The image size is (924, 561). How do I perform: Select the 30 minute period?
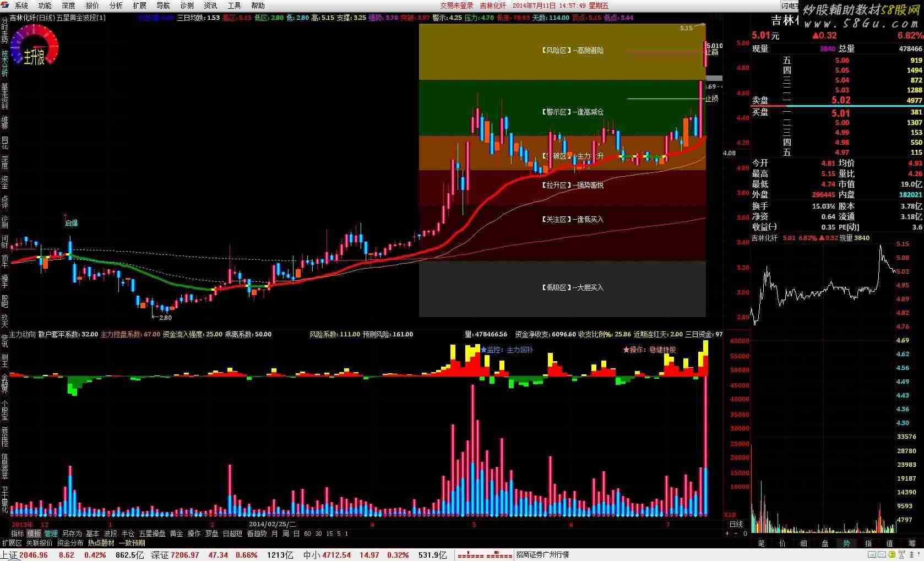tap(318, 533)
